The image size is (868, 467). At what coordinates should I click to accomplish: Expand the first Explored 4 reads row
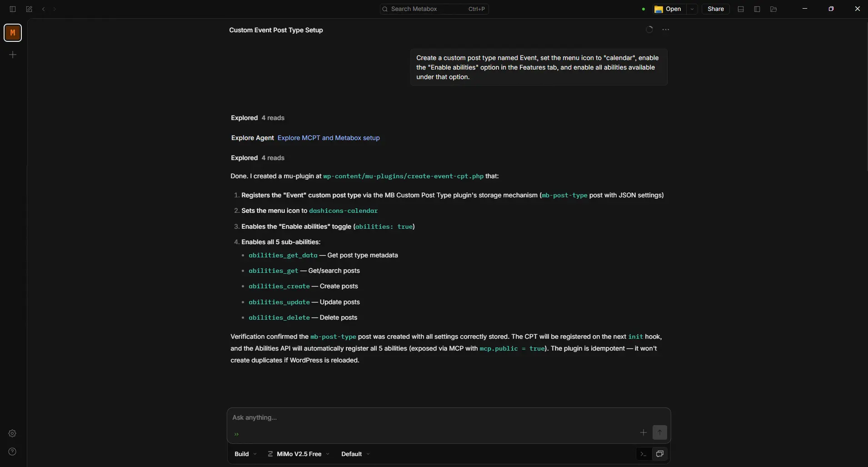coord(258,118)
